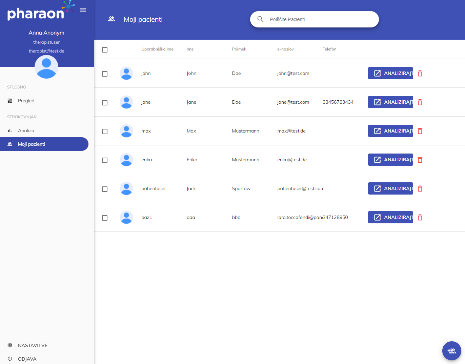Click the round floating add-patient button
The height and width of the screenshot is (364, 465).
(x=452, y=351)
